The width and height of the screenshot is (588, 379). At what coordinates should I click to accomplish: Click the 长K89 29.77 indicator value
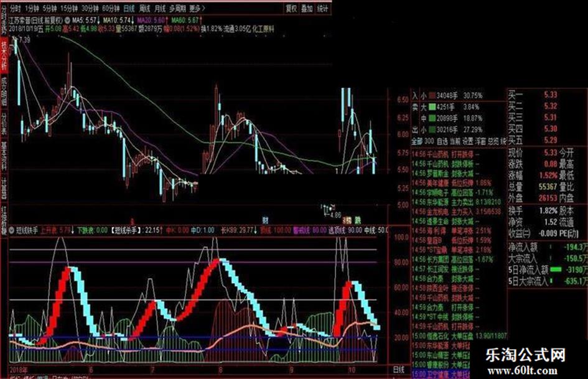tap(239, 230)
